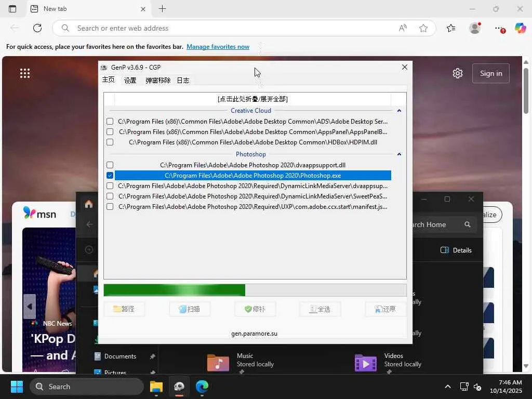Click File Explorer home icon

point(89,204)
